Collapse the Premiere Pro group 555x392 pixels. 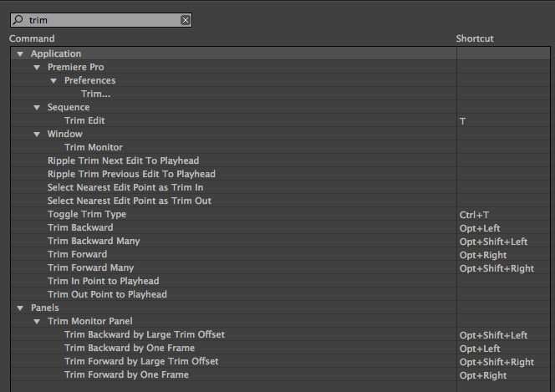point(38,68)
